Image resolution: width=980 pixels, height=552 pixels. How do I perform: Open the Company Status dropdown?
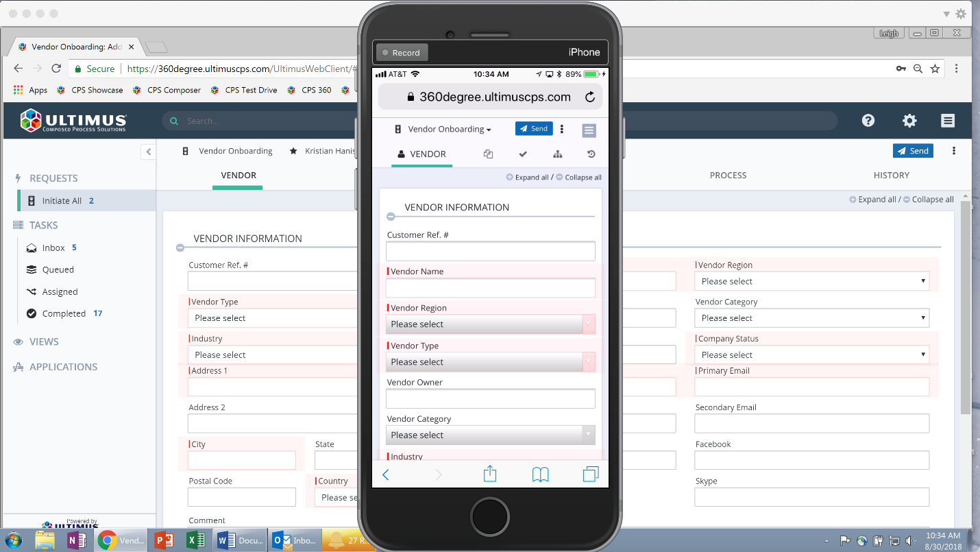coord(811,355)
